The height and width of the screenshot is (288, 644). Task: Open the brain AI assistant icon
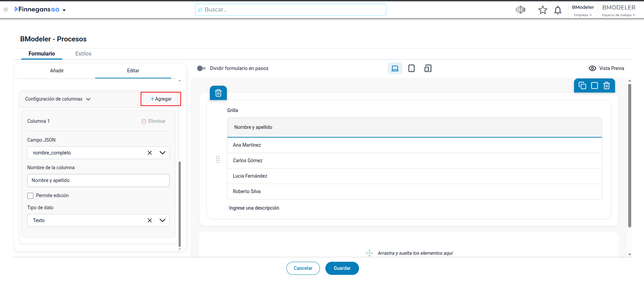pos(521,10)
